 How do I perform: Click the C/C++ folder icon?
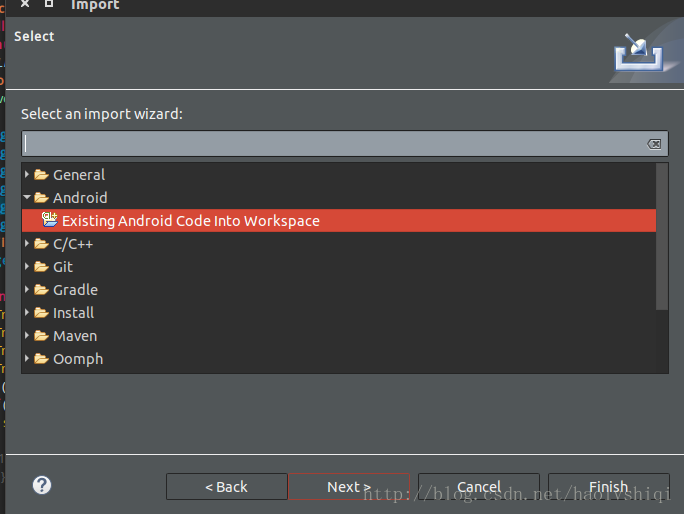[x=41, y=243]
